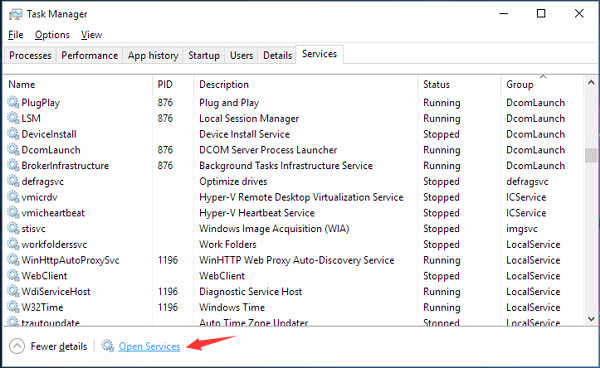Screen dimensions: 600x368
Task: Click the gear icon beside Open Services
Action: pyautogui.click(x=108, y=346)
